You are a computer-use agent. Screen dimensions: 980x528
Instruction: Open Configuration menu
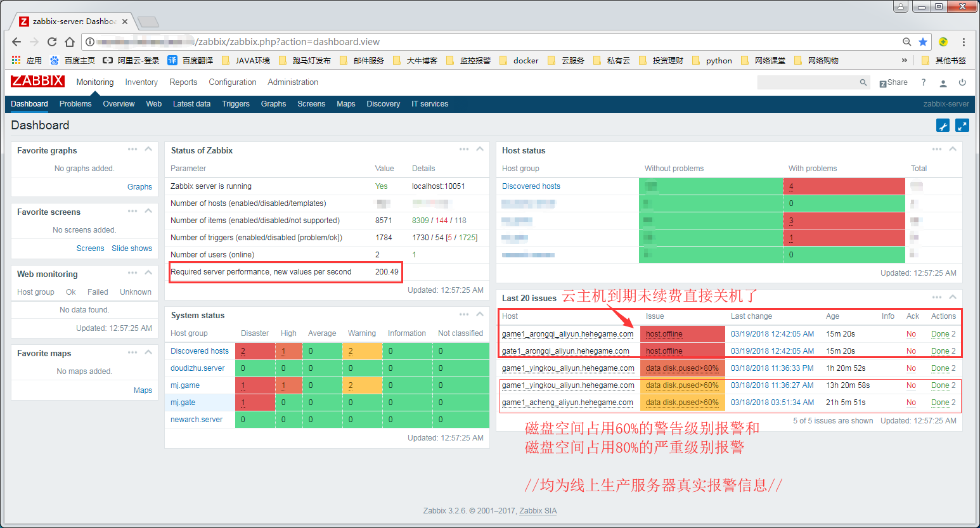(233, 82)
